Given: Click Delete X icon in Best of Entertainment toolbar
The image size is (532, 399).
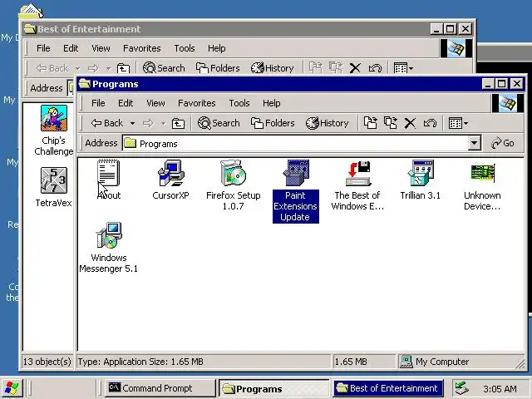Looking at the screenshot, I should [355, 68].
